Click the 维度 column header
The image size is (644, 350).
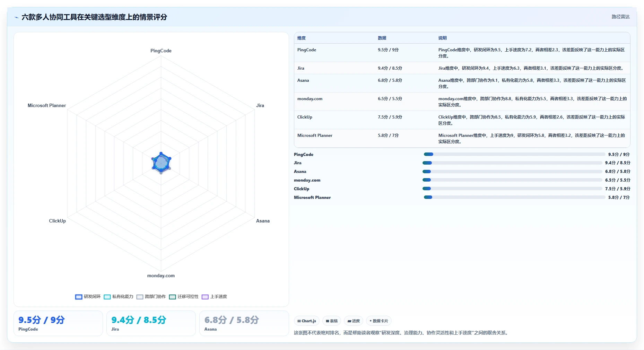pos(302,38)
